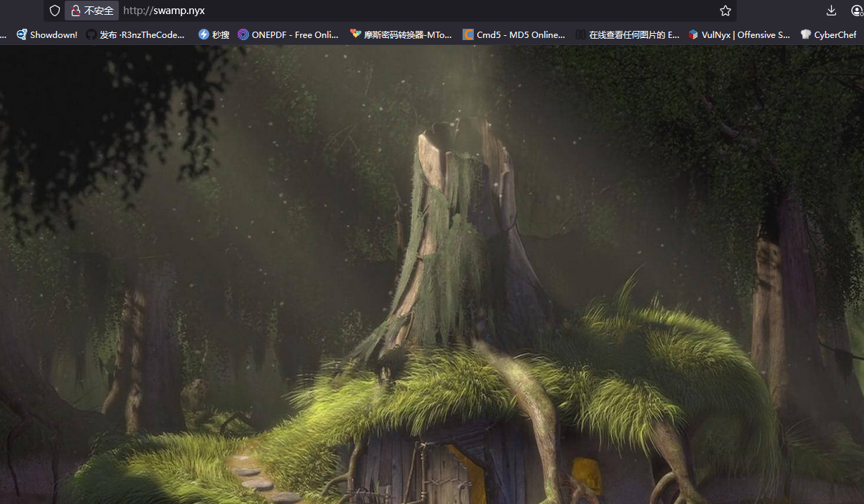Open the account profile icon
This screenshot has width=864, height=504.
tap(858, 11)
